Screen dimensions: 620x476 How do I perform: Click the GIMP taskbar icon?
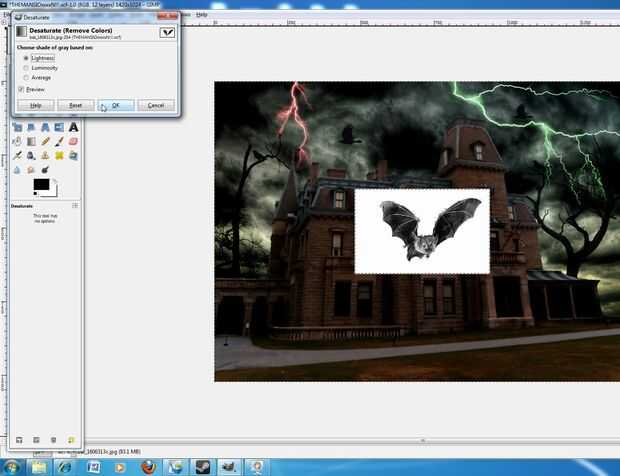(x=230, y=467)
